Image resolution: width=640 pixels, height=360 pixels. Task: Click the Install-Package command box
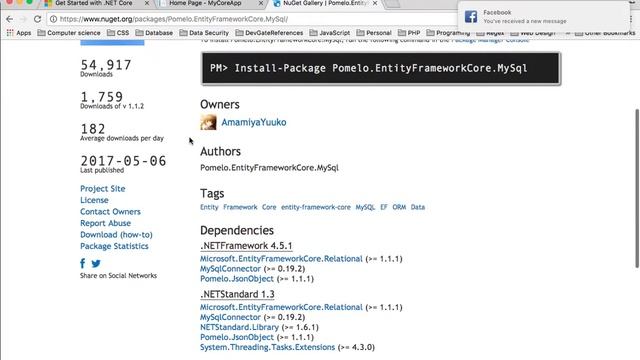coord(381,69)
